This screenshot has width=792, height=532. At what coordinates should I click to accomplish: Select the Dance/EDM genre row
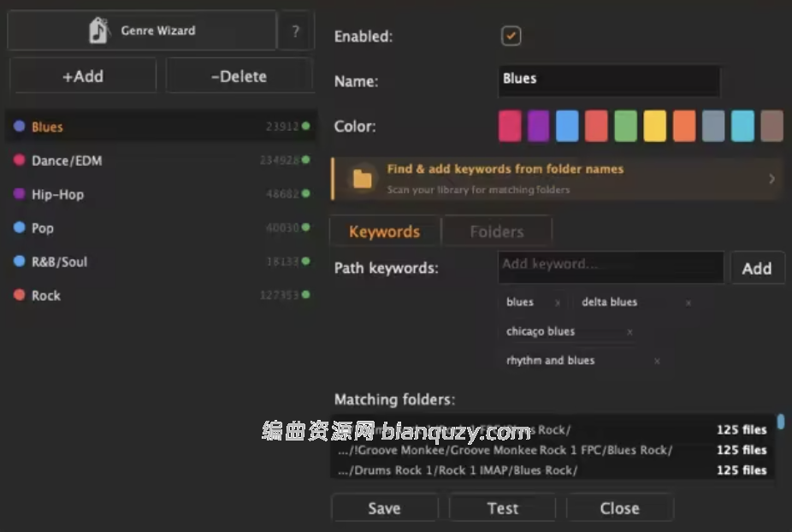click(162, 160)
